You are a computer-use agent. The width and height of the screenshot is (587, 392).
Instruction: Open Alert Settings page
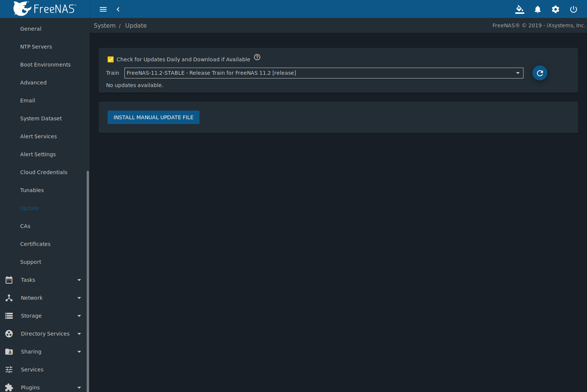click(38, 154)
